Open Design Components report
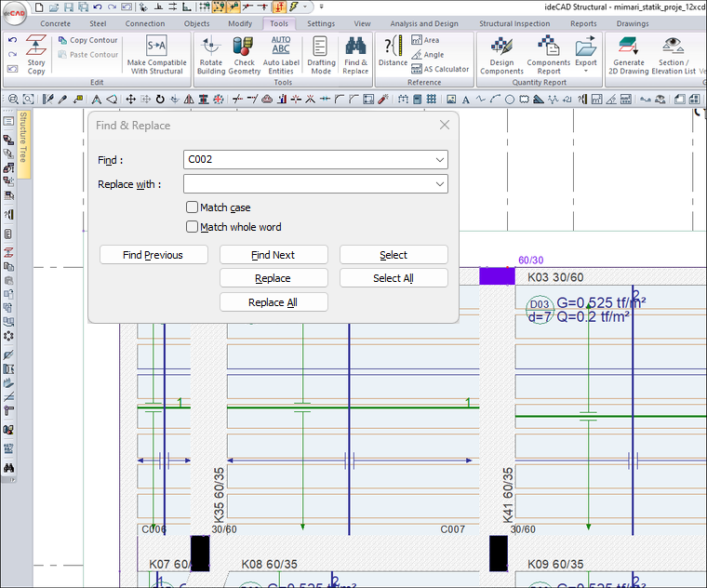Viewport: 707px width, 588px height. (501, 54)
